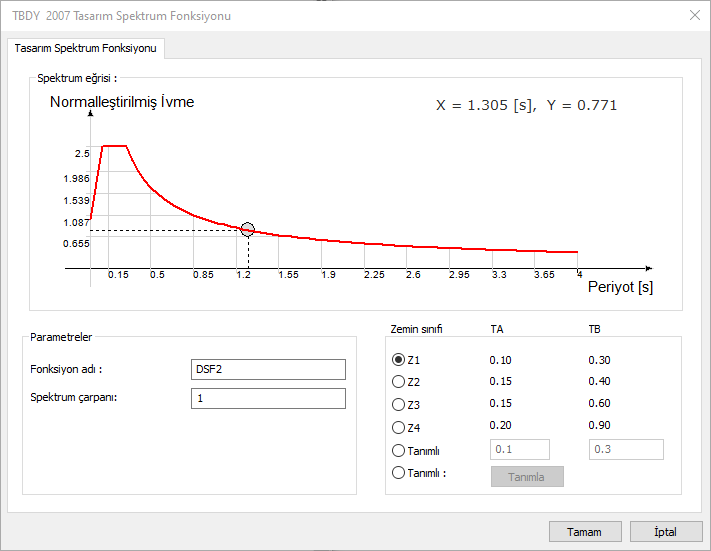Click the Z4 TA value 0.20
711x551 pixels.
[x=500, y=425]
